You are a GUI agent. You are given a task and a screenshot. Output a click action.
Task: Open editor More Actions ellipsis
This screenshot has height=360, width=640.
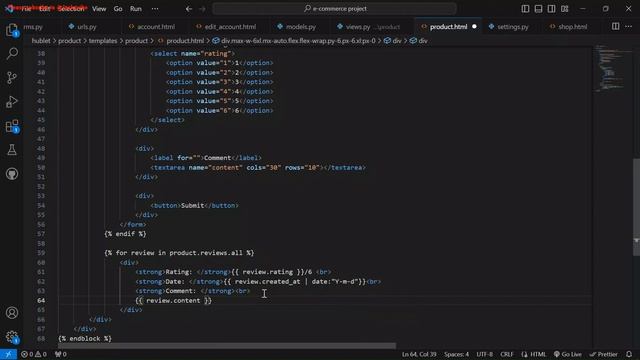pyautogui.click(x=629, y=27)
